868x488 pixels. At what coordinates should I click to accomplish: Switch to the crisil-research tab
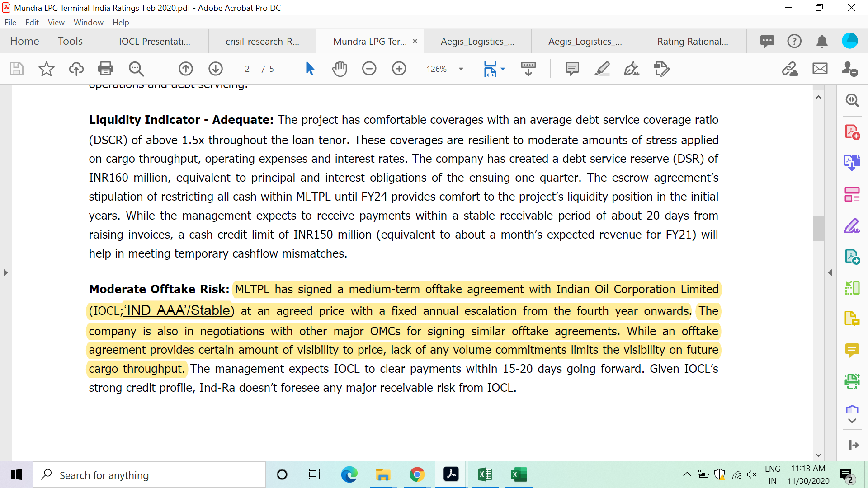pyautogui.click(x=262, y=42)
